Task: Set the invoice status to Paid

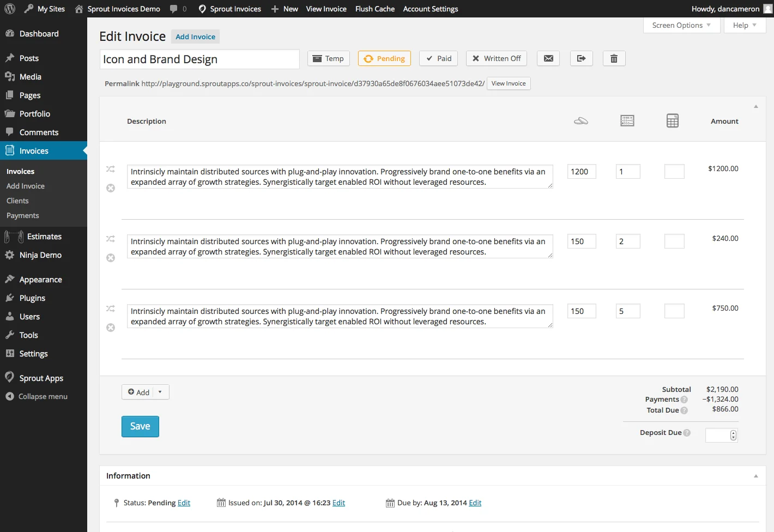Action: 438,58
